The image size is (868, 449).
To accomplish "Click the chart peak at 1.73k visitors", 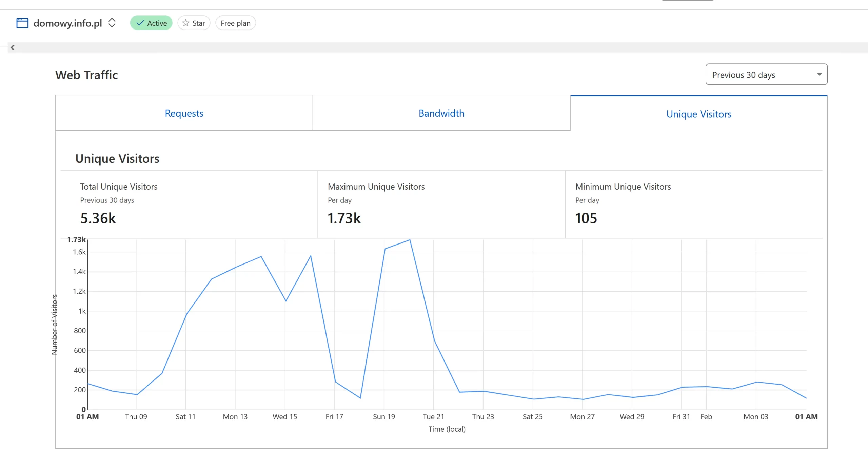I will 410,240.
